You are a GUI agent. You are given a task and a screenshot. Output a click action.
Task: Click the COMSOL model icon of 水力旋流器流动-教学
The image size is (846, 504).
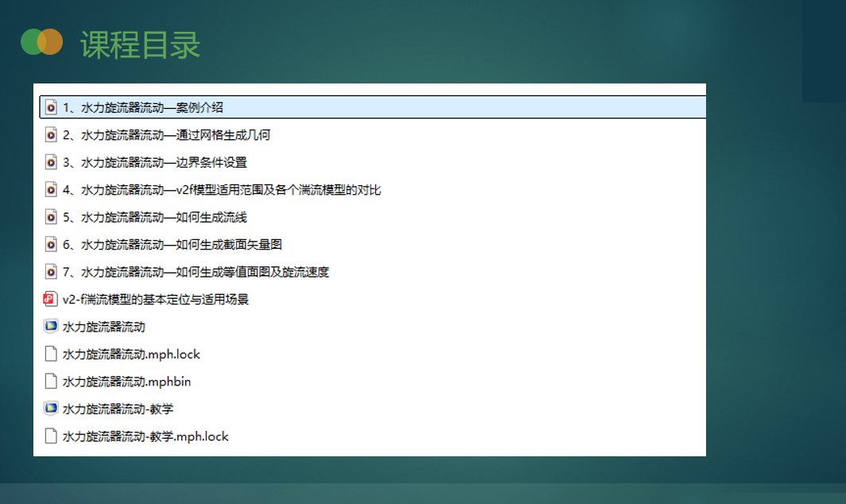51,409
